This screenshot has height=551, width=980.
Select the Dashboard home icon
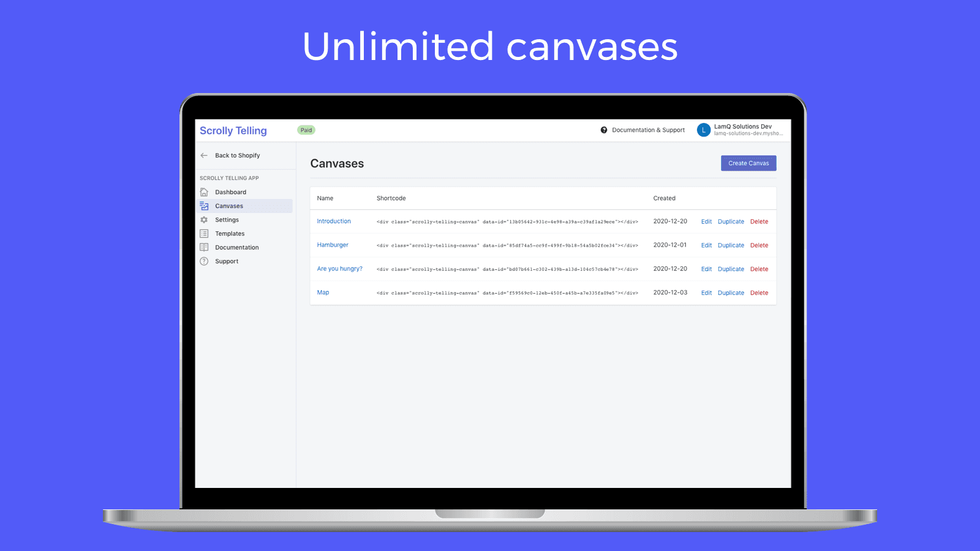point(204,192)
